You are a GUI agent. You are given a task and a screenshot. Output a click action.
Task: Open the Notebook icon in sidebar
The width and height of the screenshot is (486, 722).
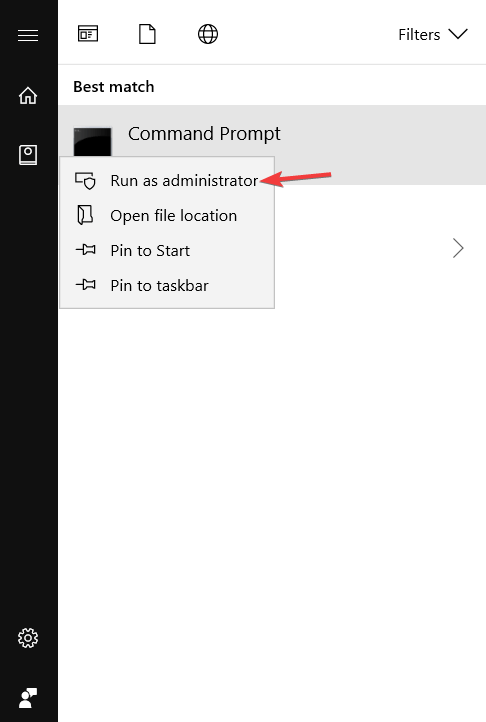(x=28, y=155)
